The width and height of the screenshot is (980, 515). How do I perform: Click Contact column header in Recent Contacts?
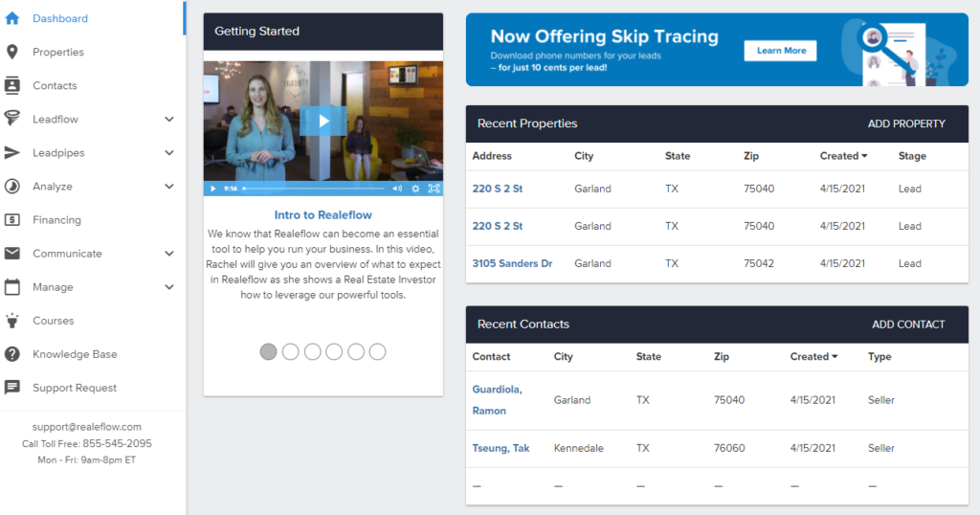tap(491, 356)
